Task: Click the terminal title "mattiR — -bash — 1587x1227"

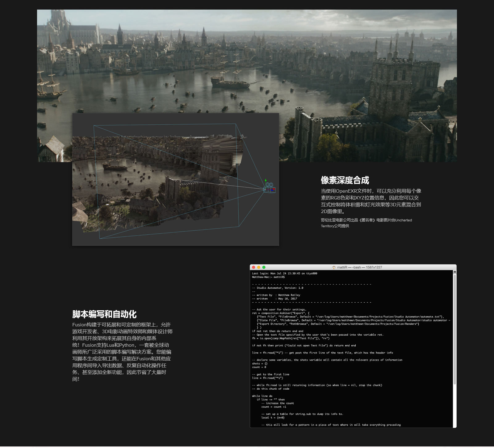Action: click(x=359, y=267)
